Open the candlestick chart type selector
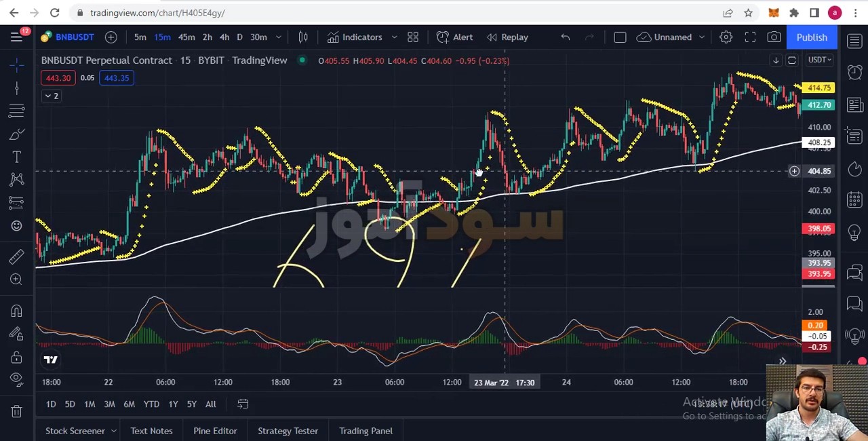 (x=303, y=37)
